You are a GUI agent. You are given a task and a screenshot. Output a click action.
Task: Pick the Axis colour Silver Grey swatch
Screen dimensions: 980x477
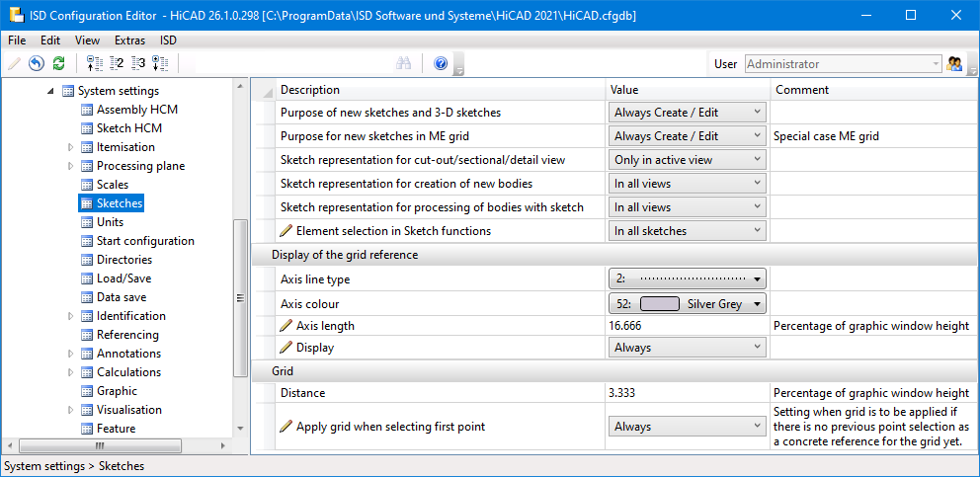660,304
